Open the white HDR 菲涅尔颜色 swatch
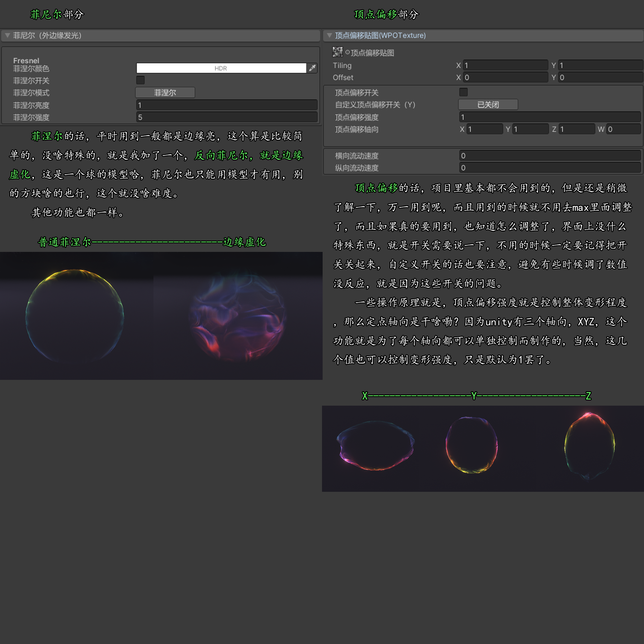This screenshot has width=644, height=644. point(221,68)
